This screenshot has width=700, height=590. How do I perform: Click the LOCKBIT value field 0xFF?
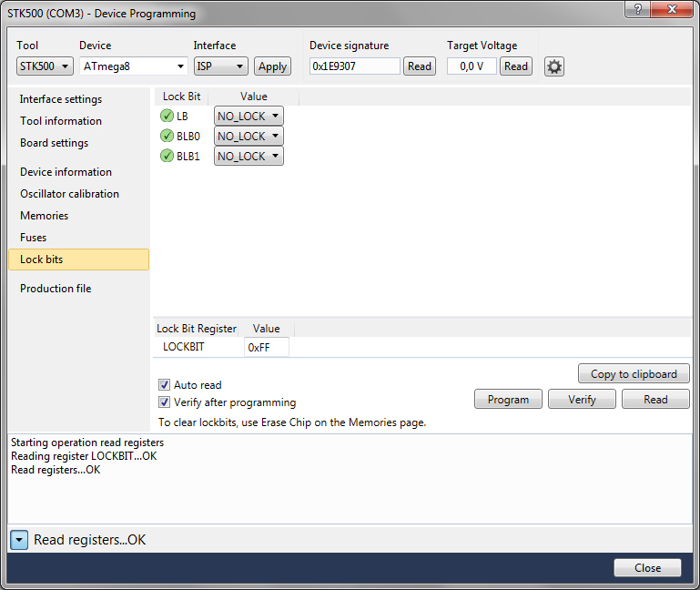[267, 347]
